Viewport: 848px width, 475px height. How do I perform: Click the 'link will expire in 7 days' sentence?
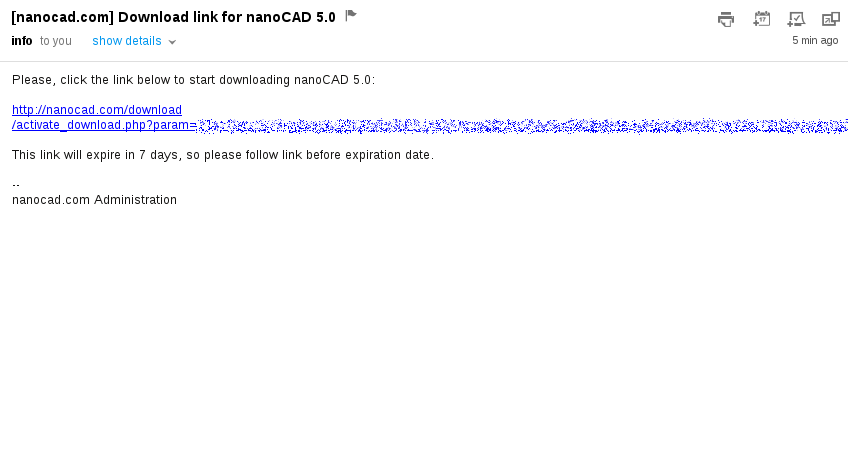pos(222,155)
